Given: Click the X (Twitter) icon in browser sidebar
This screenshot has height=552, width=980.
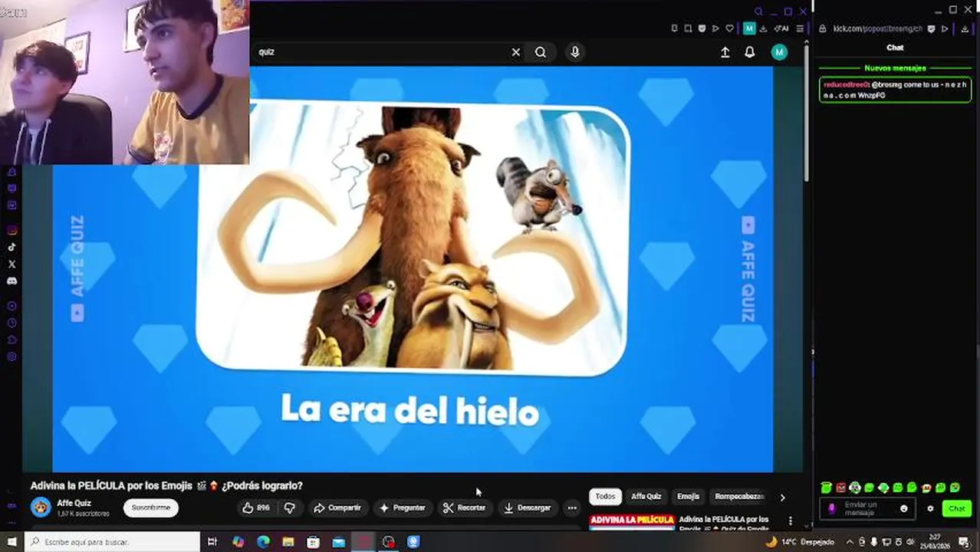Looking at the screenshot, I should [x=12, y=264].
